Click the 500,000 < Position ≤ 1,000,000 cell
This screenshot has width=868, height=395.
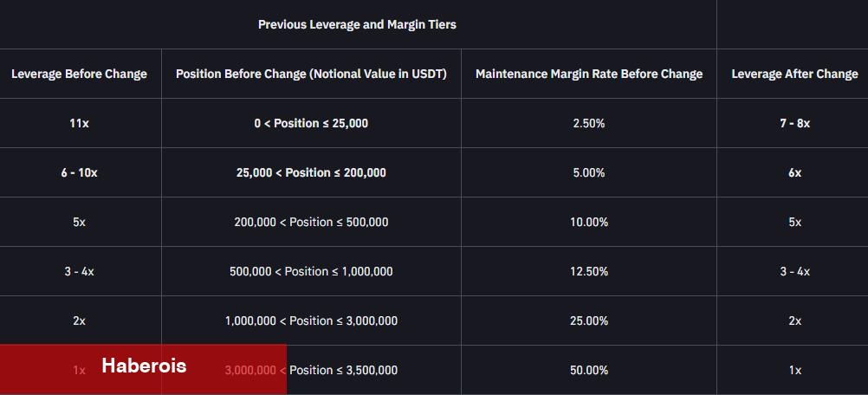pos(311,271)
